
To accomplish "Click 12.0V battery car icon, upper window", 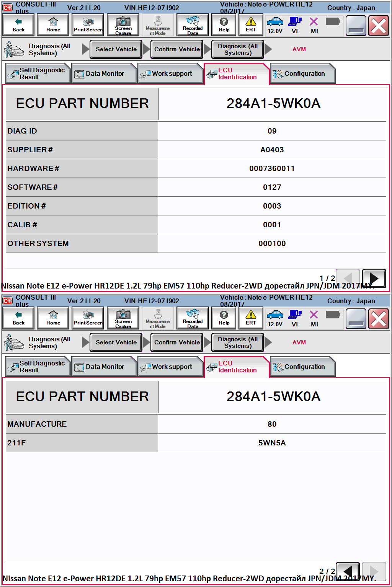I will 275,25.
